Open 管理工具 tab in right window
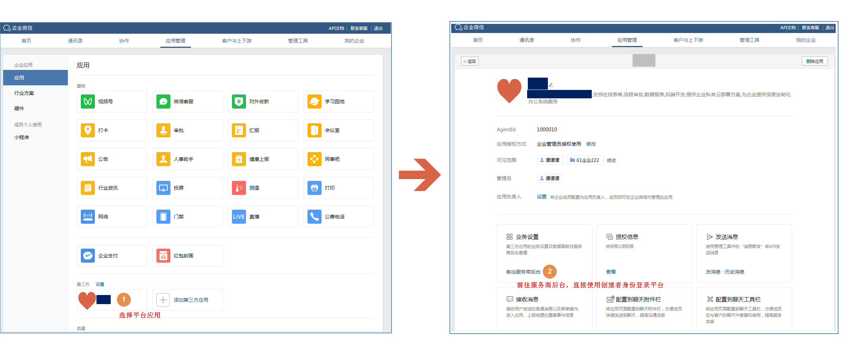This screenshot has height=361, width=868. pos(749,40)
